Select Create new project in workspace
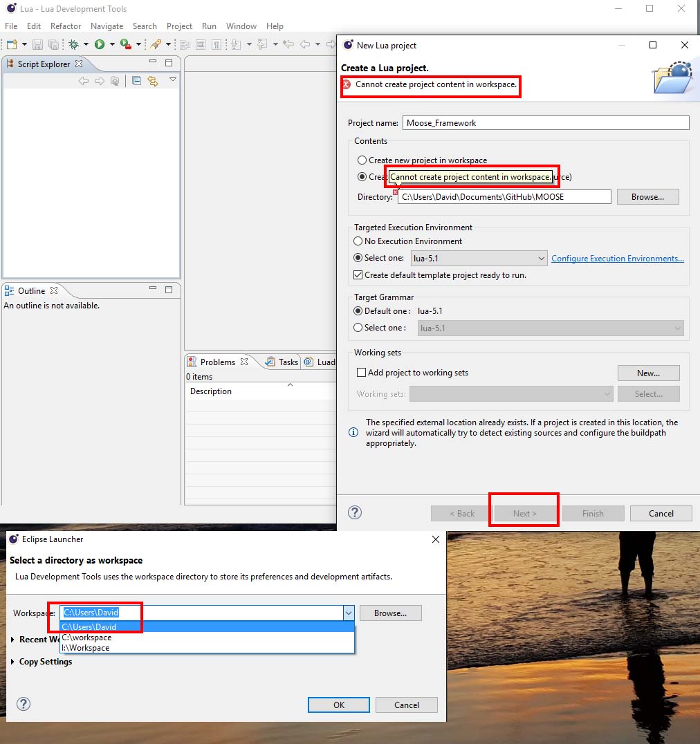This screenshot has width=700, height=744. tap(362, 160)
